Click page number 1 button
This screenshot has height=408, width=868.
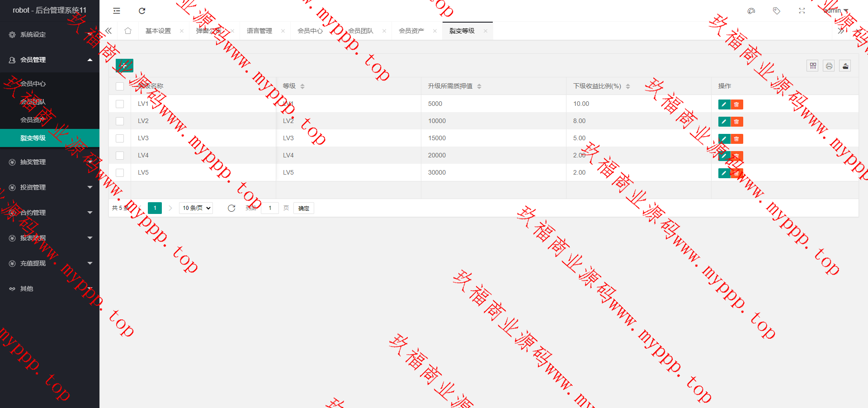(x=155, y=208)
